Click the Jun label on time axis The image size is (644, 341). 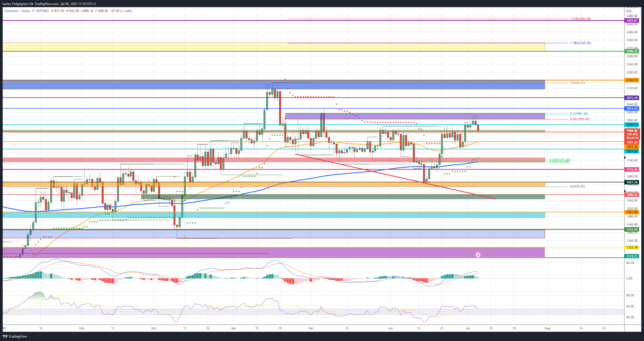pos(390,328)
